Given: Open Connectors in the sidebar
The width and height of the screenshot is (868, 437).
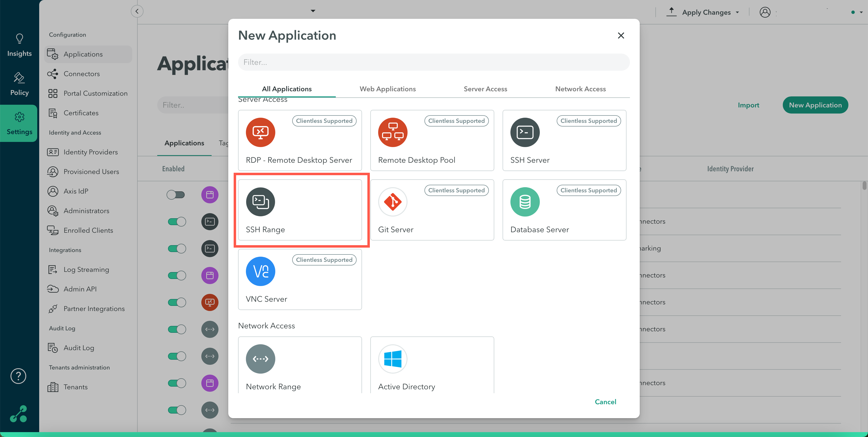Looking at the screenshot, I should pyautogui.click(x=82, y=74).
